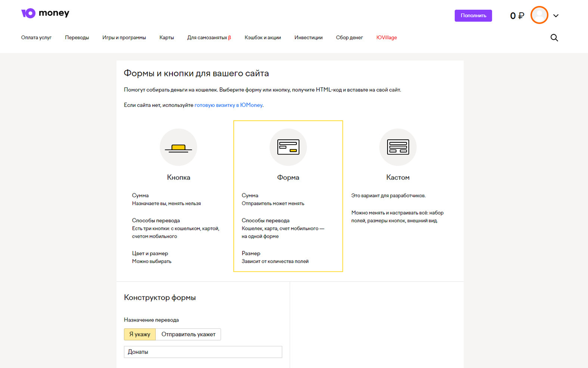Open search with the magnifier icon
This screenshot has height=368, width=588.
(x=554, y=37)
